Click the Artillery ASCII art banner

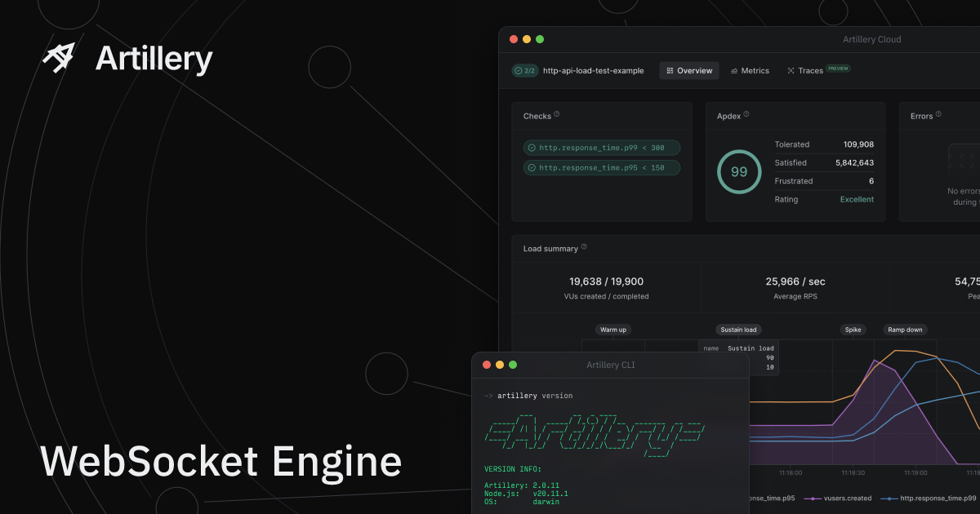pyautogui.click(x=595, y=436)
